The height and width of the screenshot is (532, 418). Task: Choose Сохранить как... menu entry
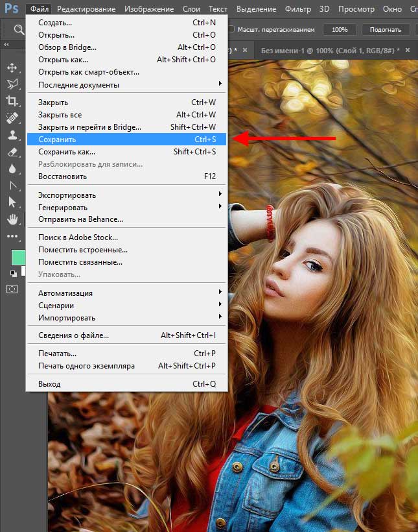(x=126, y=152)
